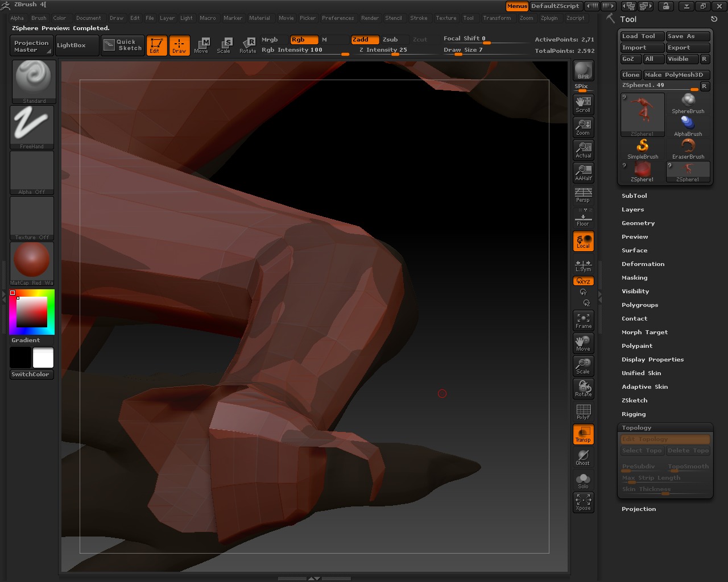This screenshot has height=582, width=728.
Task: Click the LightBox button
Action: tap(71, 45)
